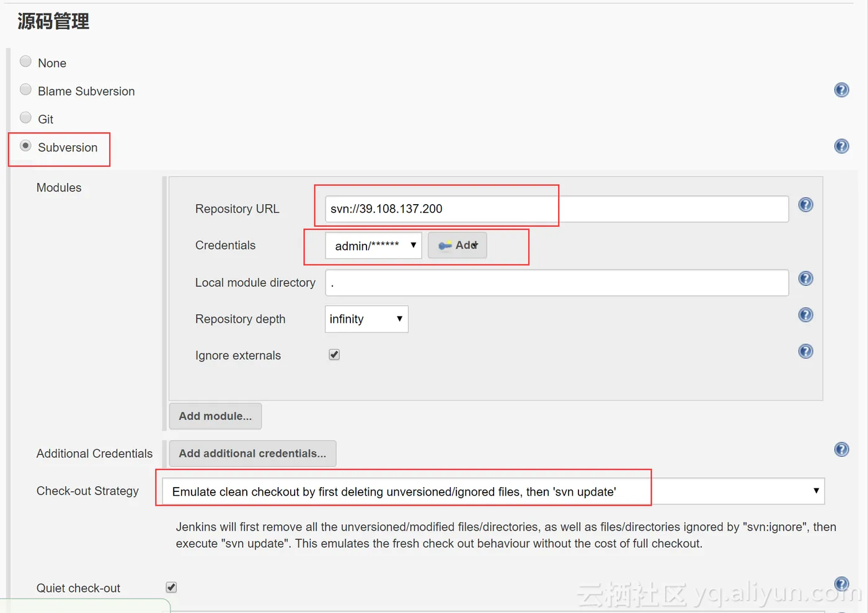Open help for Blame Subversion option
This screenshot has height=613, width=868.
coord(841,90)
